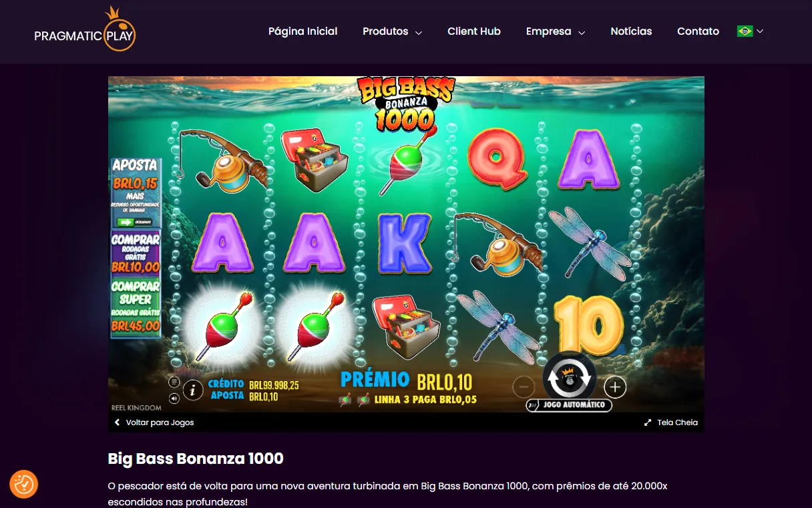The width and height of the screenshot is (812, 508).
Task: Open the Client Hub page
Action: click(474, 31)
